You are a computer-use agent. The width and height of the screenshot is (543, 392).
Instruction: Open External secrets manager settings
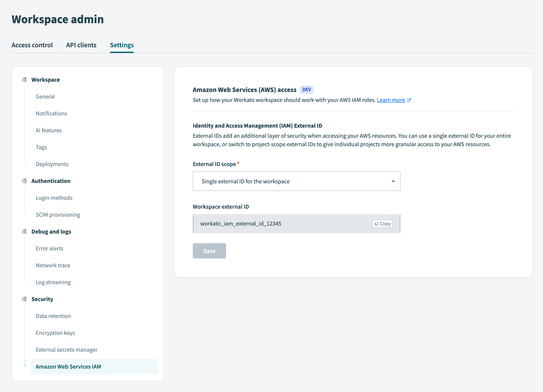click(66, 350)
